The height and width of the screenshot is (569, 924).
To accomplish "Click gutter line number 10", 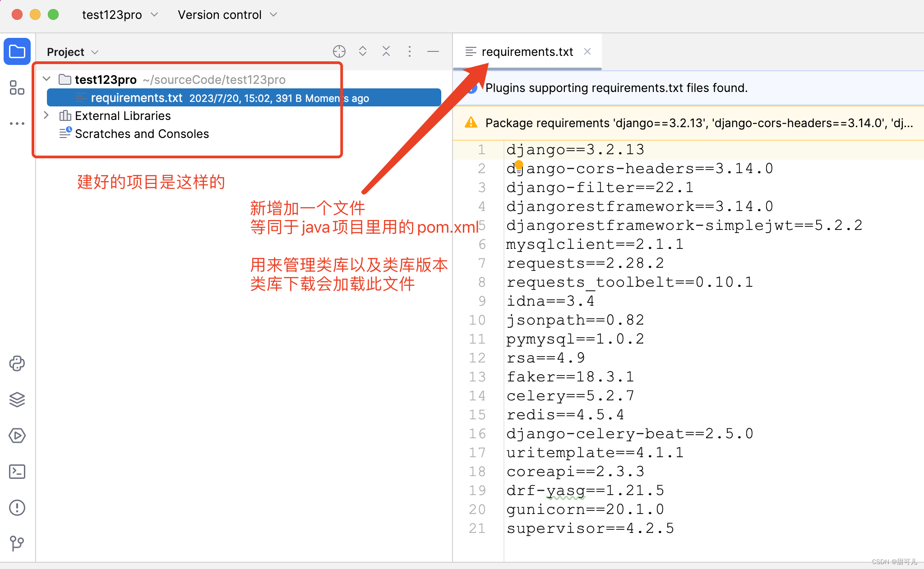I will (x=477, y=320).
